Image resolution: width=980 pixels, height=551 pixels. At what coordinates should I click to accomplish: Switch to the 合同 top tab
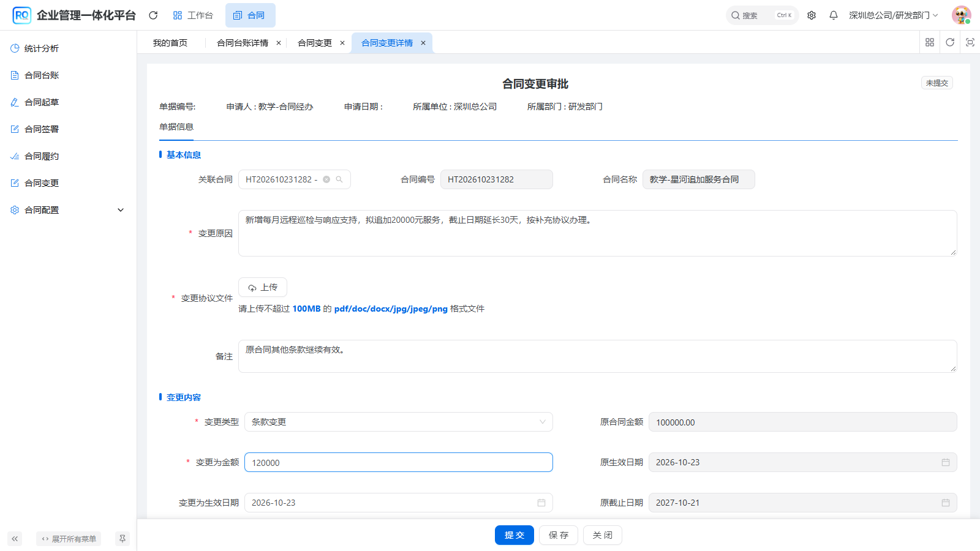250,15
